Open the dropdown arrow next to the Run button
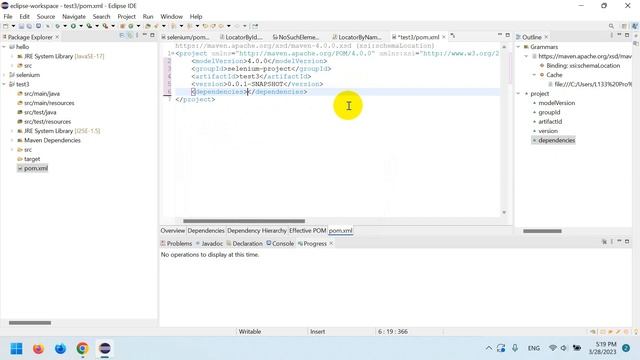 tap(81, 26)
